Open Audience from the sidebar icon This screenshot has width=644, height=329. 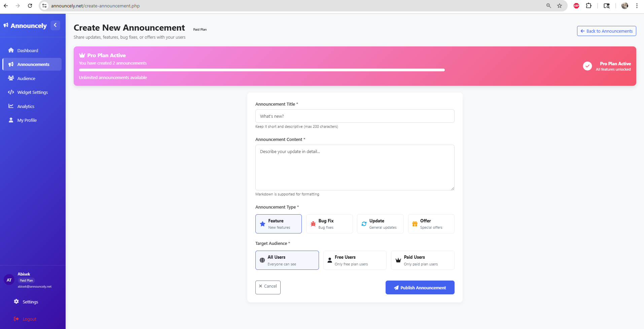11,78
